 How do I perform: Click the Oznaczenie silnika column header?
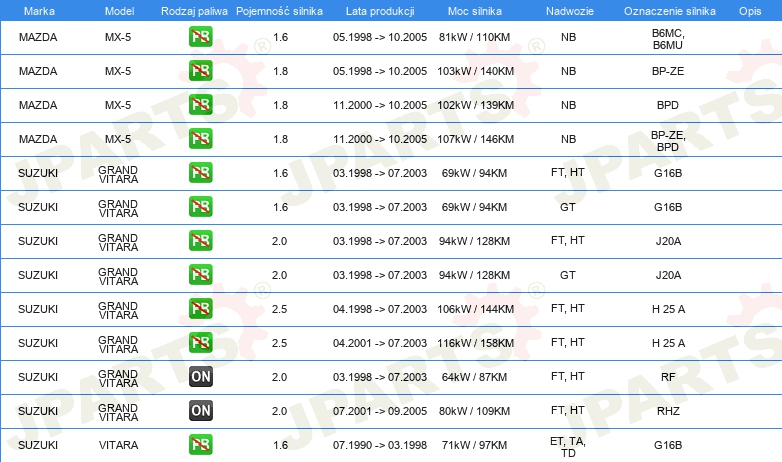click(669, 11)
